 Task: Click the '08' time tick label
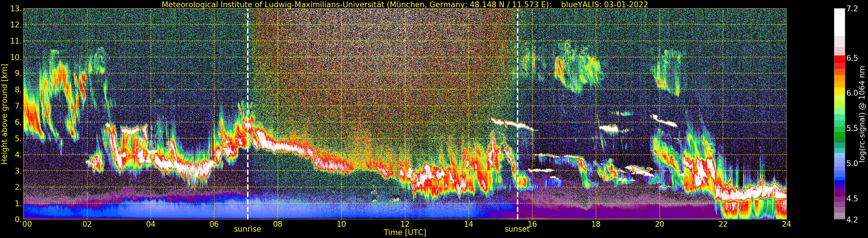point(278,224)
